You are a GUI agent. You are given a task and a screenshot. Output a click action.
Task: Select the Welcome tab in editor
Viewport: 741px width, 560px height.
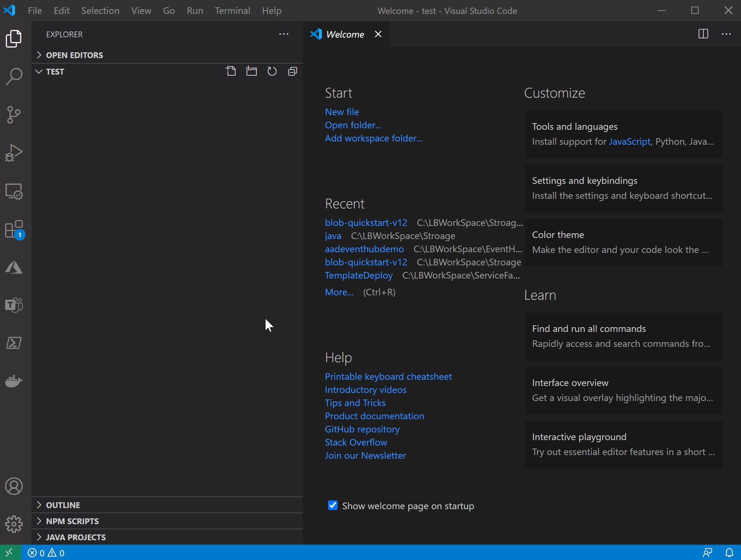click(344, 34)
